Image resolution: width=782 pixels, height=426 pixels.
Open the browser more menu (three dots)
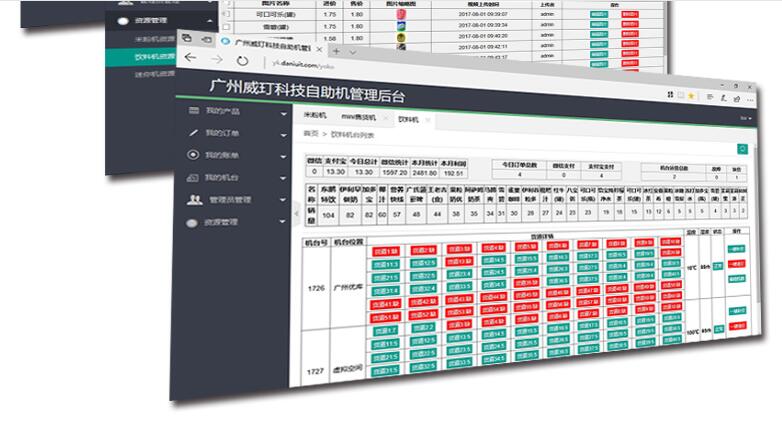coord(750,100)
